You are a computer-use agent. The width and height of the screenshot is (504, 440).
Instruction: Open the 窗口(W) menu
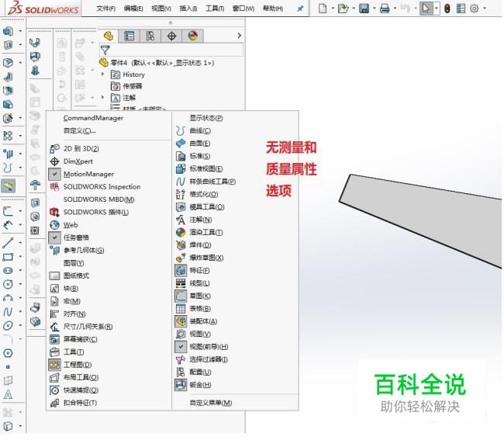point(243,9)
